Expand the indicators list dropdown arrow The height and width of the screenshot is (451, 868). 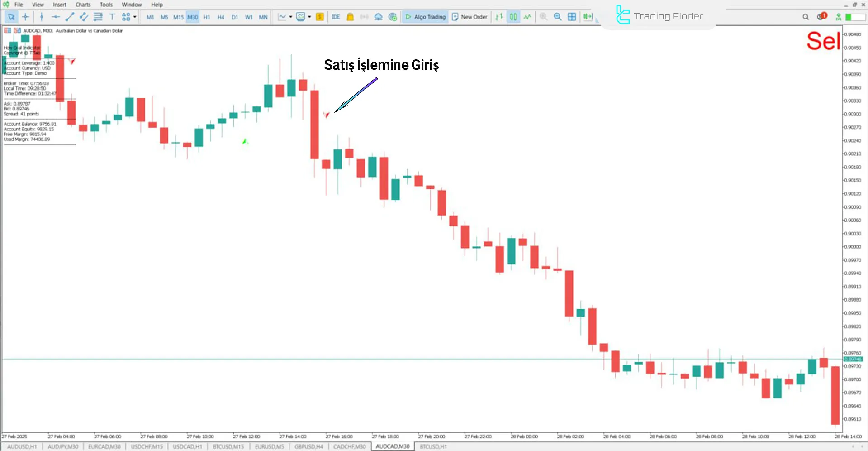(309, 17)
